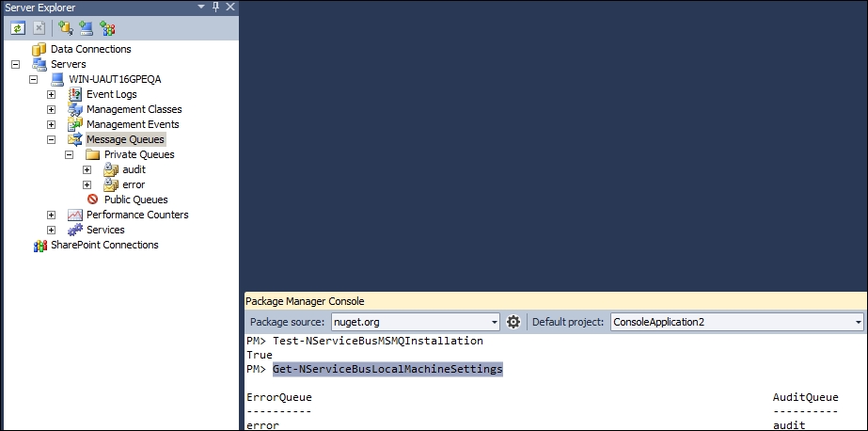Click the highlighted Get-NServiceBusLocalMachineSettings command
868x431 pixels.
click(387, 369)
